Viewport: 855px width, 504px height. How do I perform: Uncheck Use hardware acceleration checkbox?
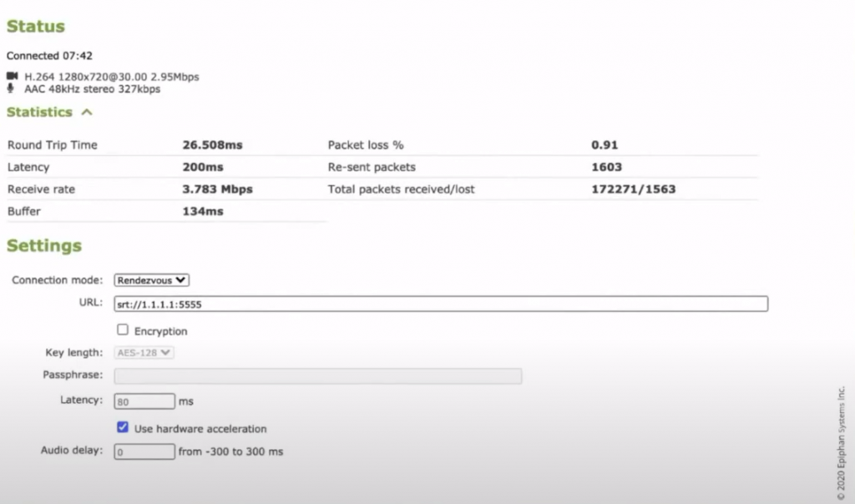pos(123,428)
